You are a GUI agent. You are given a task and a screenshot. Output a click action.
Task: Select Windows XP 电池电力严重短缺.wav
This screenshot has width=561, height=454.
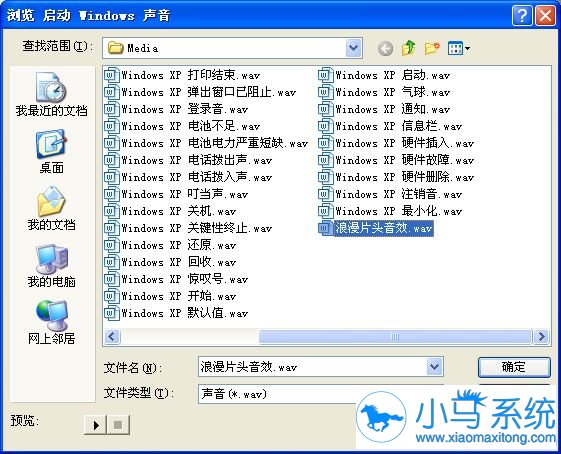[206, 143]
